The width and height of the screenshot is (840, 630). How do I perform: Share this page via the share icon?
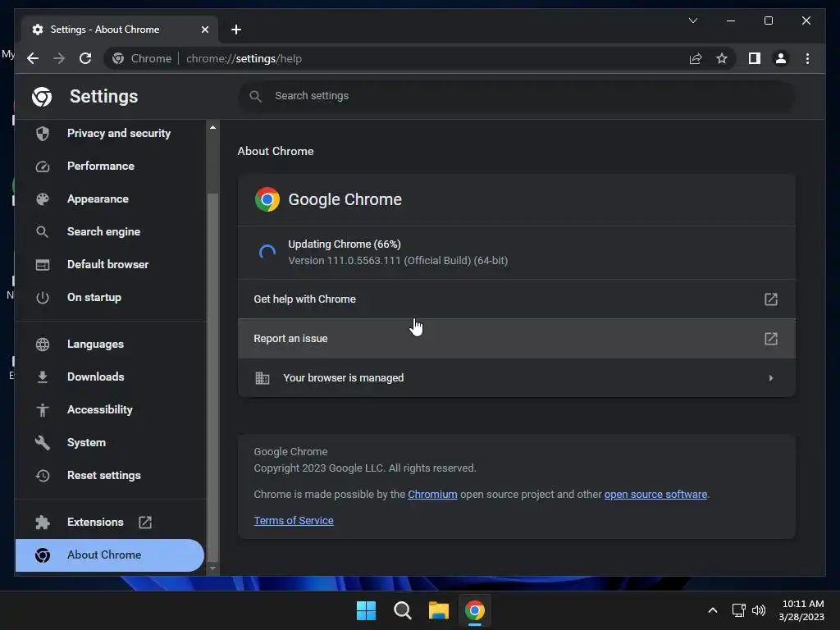[696, 58]
